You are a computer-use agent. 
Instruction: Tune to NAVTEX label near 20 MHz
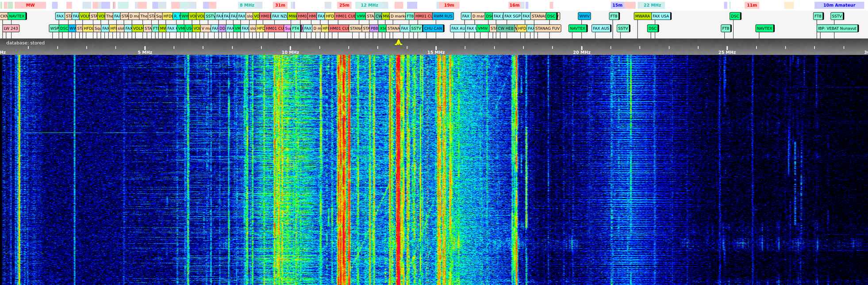coord(577,28)
